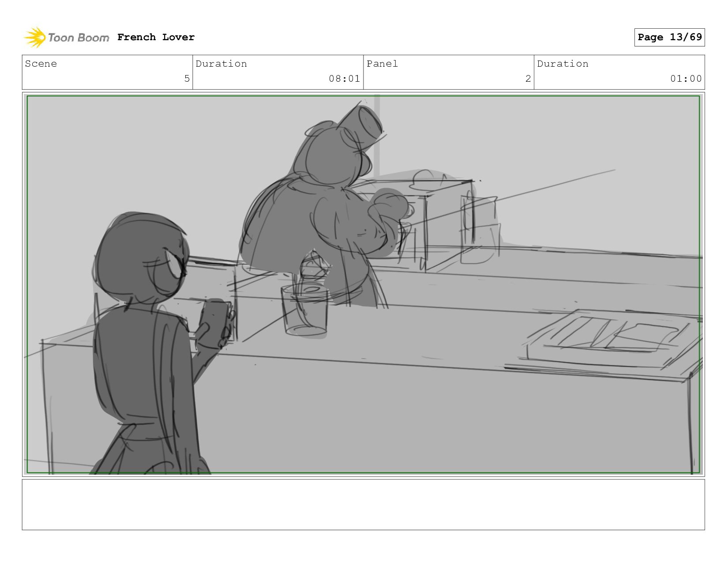This screenshot has height=563, width=728.
Task: Click the 'Scene' header label
Action: point(41,64)
